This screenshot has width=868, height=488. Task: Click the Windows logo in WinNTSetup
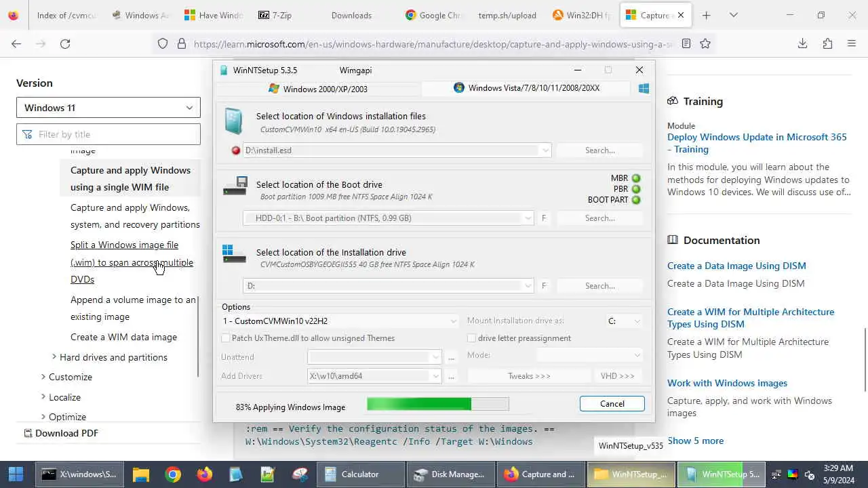pyautogui.click(x=644, y=88)
